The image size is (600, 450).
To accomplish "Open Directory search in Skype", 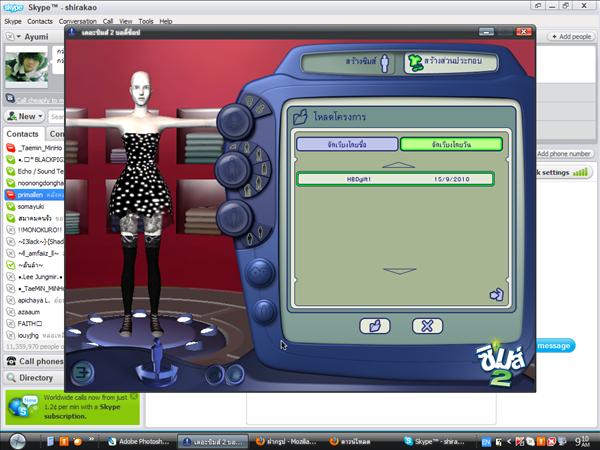I will tap(34, 378).
